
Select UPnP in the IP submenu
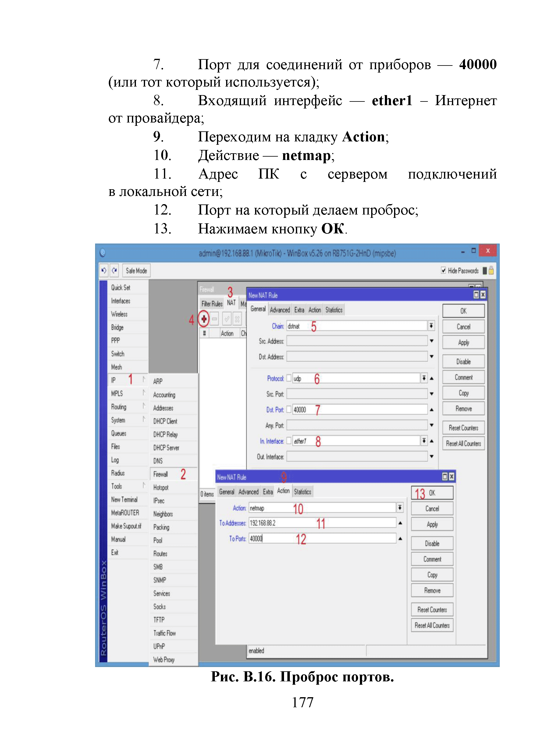click(173, 646)
